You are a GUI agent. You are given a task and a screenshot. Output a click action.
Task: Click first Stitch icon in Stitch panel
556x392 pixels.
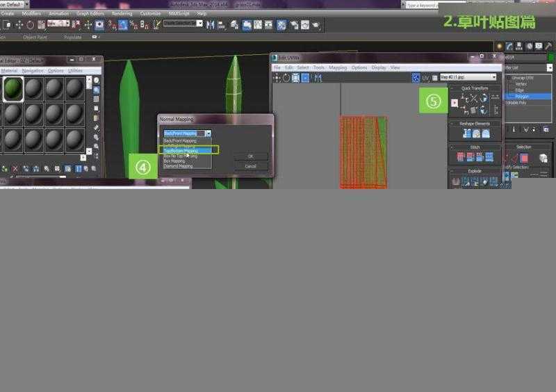pyautogui.click(x=460, y=157)
